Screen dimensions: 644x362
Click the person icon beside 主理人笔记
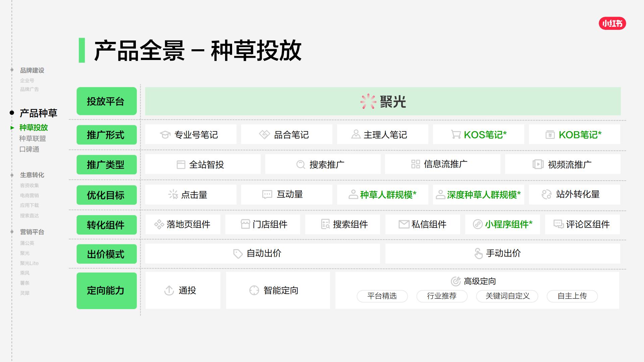point(356,134)
